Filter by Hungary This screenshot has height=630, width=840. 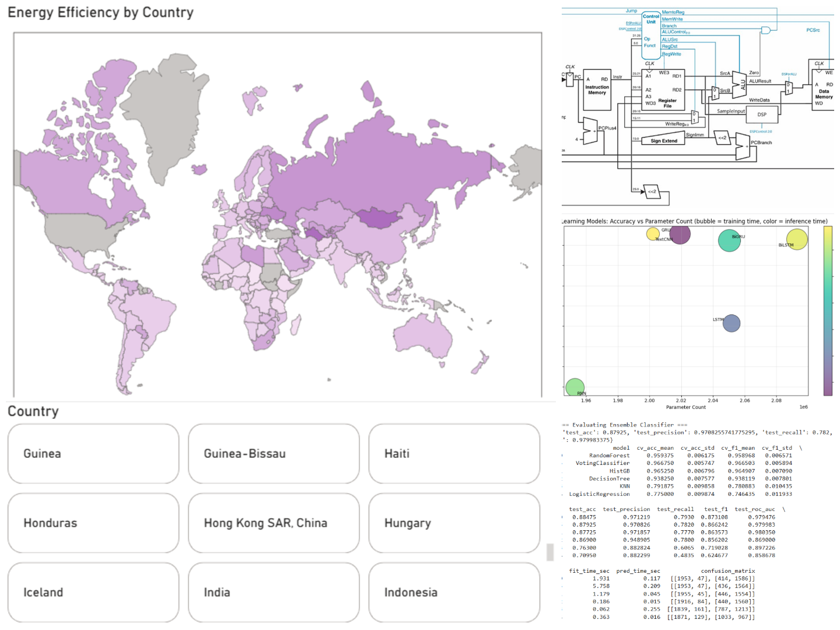pyautogui.click(x=454, y=523)
